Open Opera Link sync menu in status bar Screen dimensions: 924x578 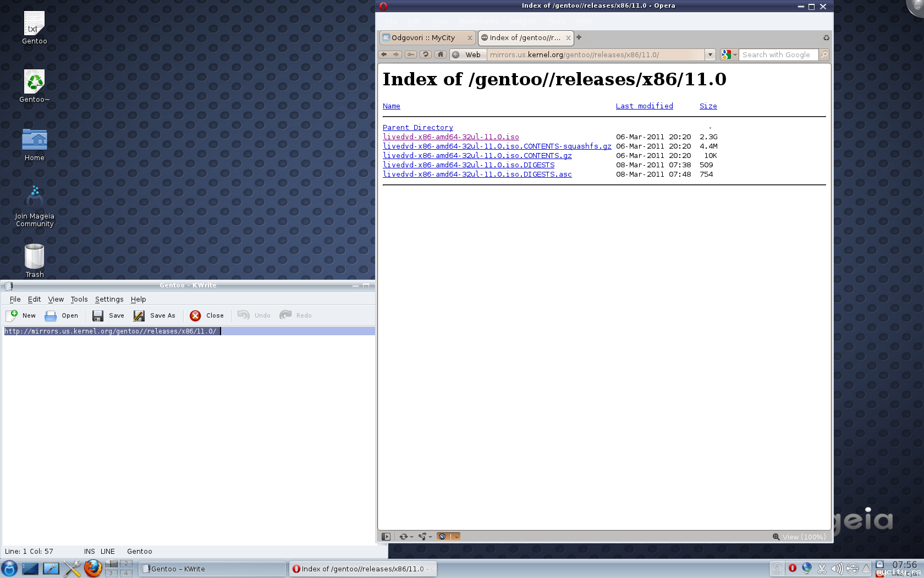tap(406, 537)
